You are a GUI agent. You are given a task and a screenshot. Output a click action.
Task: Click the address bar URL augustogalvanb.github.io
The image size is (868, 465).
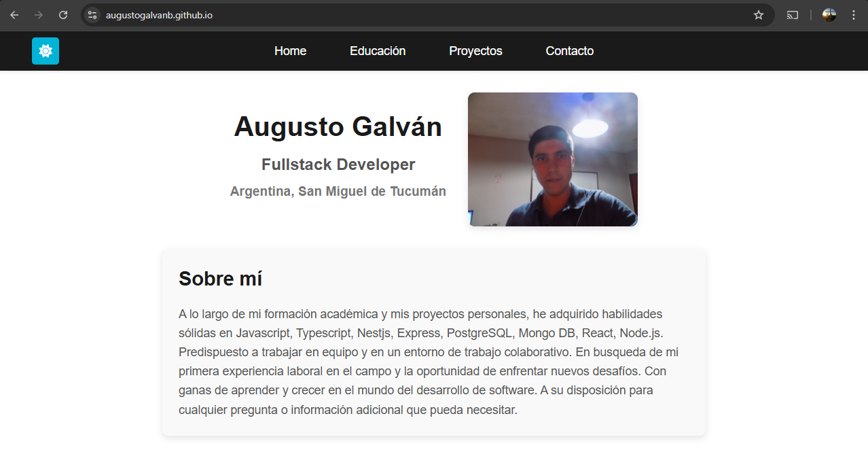(x=159, y=15)
